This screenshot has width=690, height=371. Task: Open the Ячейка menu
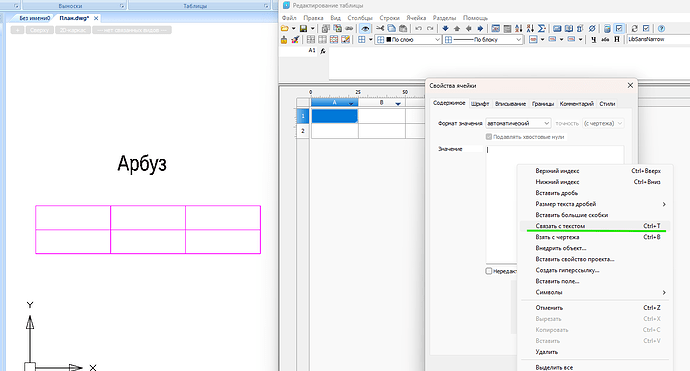[x=416, y=18]
